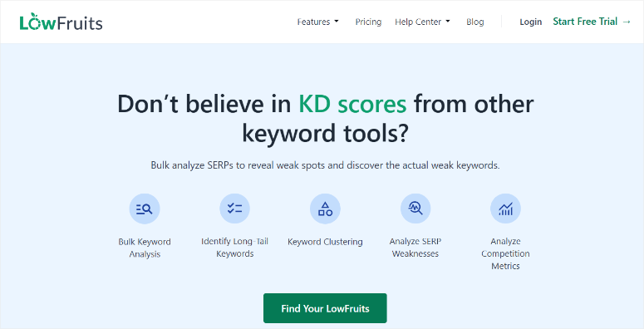Click the Identify Long-Tail Keywords checklist icon

234,209
